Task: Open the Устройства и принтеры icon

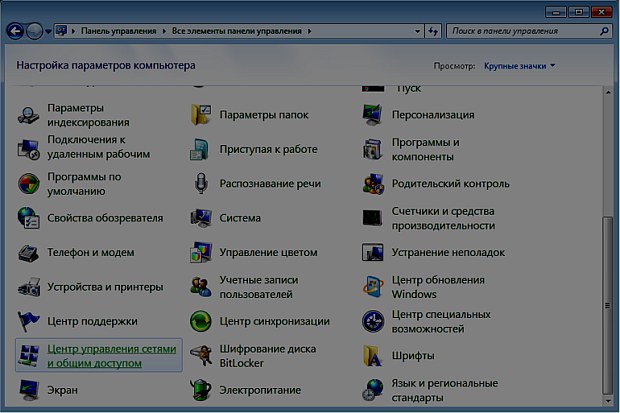Action: click(x=29, y=288)
